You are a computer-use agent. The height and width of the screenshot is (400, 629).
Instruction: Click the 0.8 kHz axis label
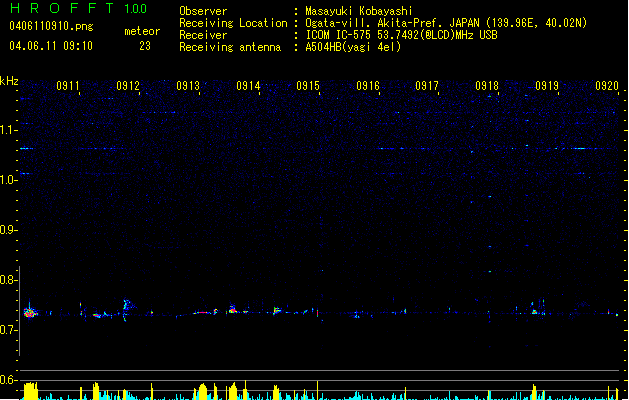point(8,280)
